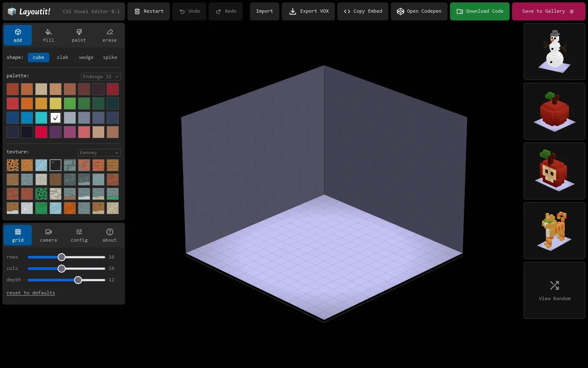The height and width of the screenshot is (368, 588).
Task: Click the Import button
Action: click(x=265, y=11)
